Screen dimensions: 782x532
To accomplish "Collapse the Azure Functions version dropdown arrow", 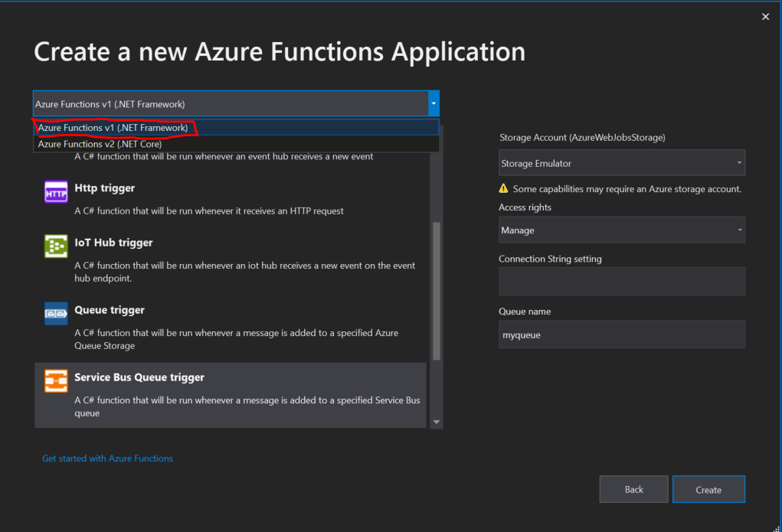I will click(434, 103).
